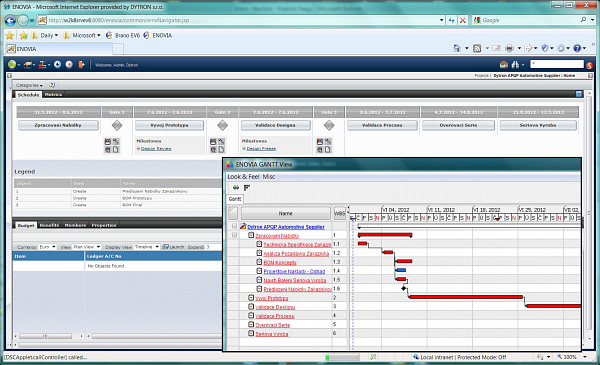Open the Design Freeze milestone link

[261, 148]
